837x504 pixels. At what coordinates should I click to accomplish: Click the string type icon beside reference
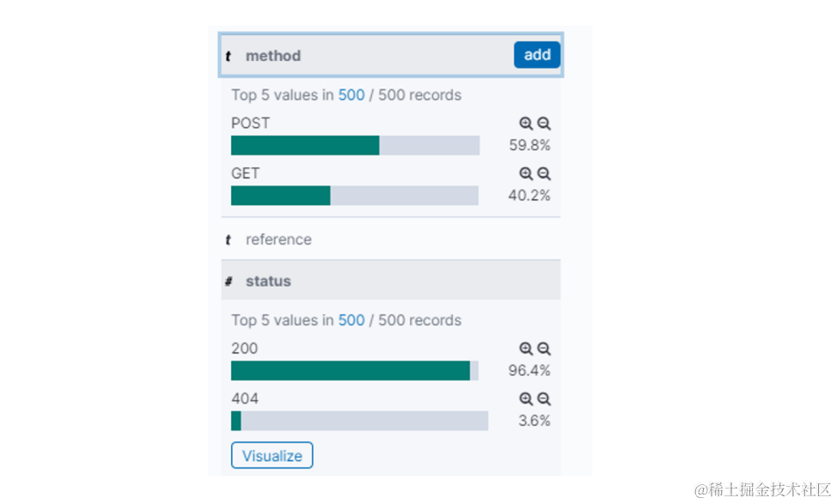228,240
